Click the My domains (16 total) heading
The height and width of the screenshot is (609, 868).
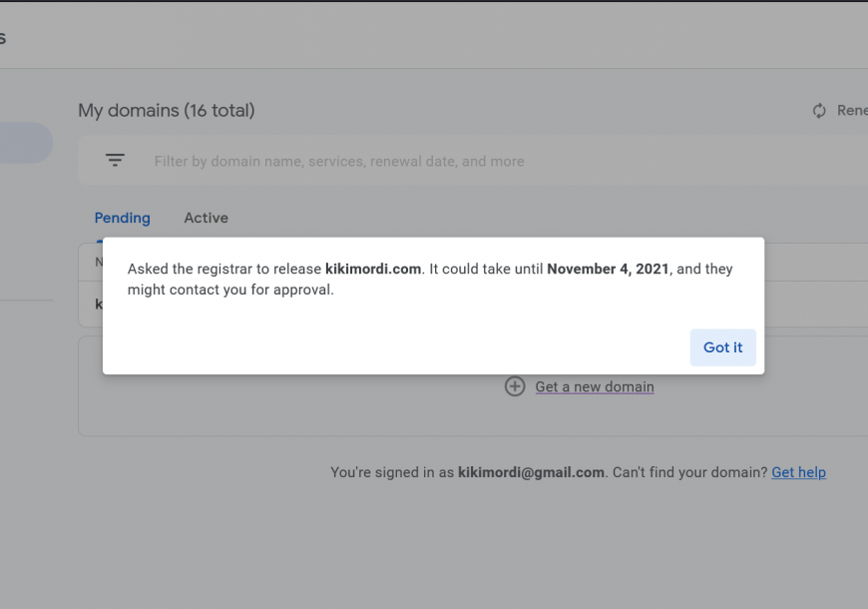pos(166,110)
